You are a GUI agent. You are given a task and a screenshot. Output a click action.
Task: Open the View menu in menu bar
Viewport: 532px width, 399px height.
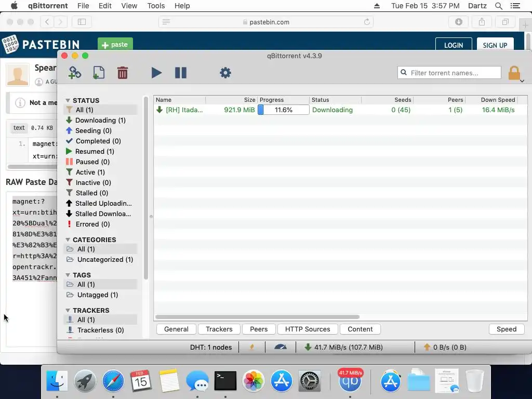click(x=129, y=6)
